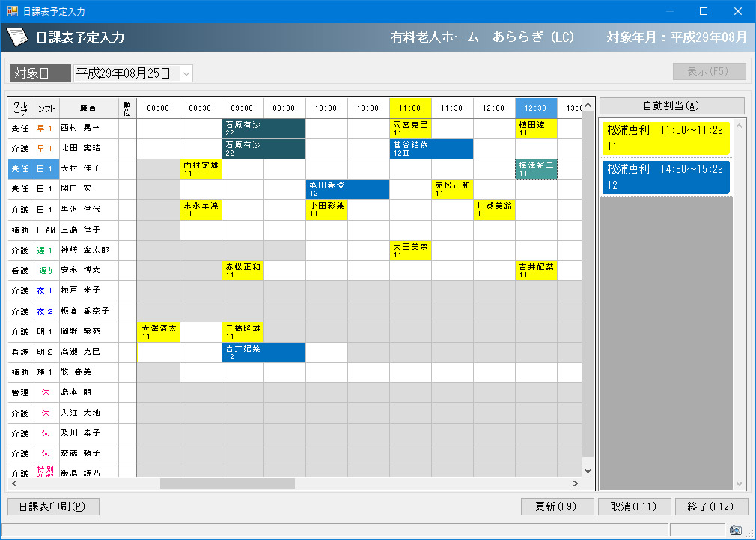Select the blue 12:30 time column header

pyautogui.click(x=536, y=108)
